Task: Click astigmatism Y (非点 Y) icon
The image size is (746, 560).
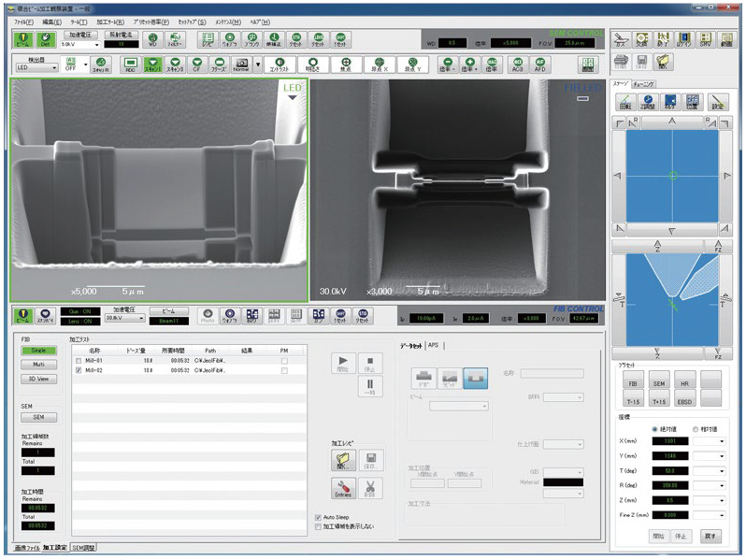Action: point(412,65)
